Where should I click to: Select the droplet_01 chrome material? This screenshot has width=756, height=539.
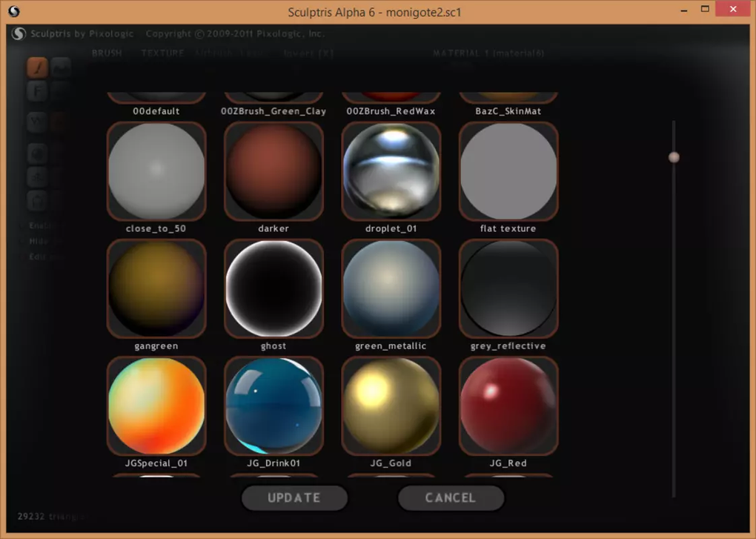391,171
